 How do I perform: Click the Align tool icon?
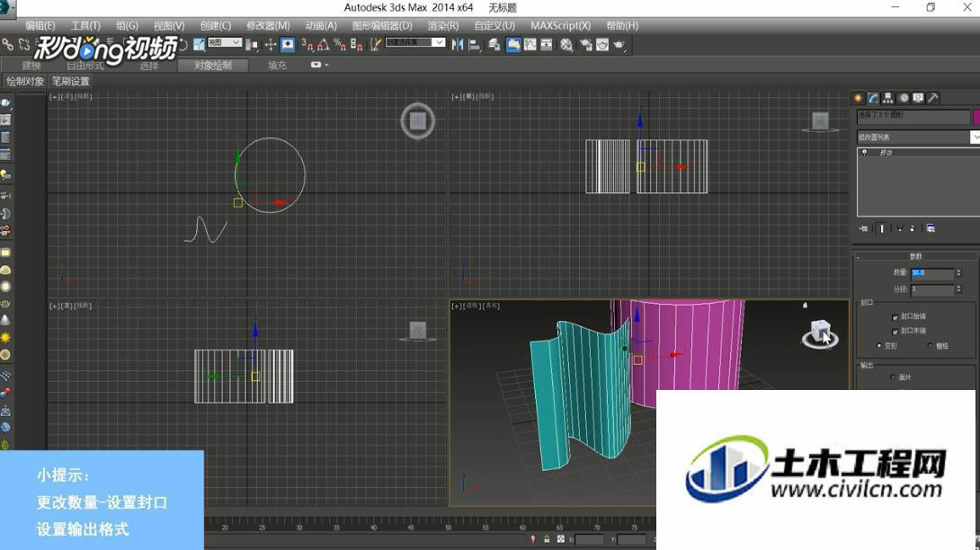[x=475, y=44]
